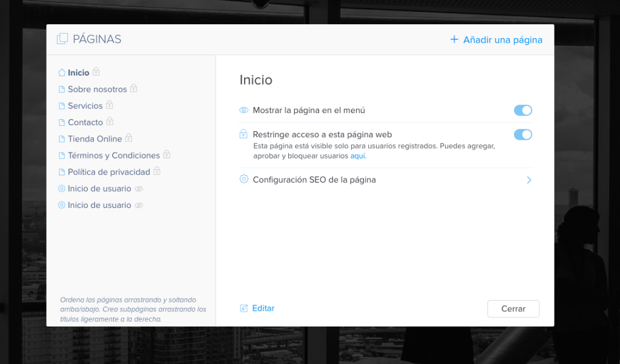
Task: Select the Tienda Online page
Action: click(95, 139)
